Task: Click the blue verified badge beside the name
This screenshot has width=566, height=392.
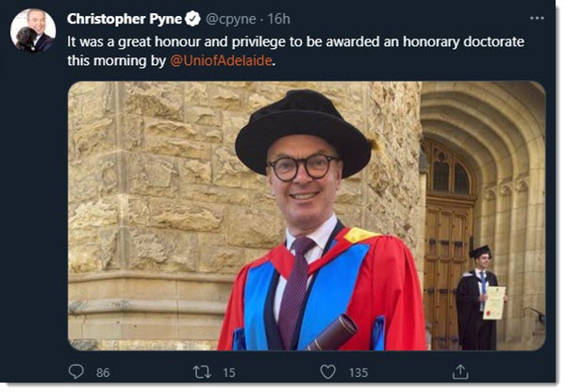Action: coord(192,19)
